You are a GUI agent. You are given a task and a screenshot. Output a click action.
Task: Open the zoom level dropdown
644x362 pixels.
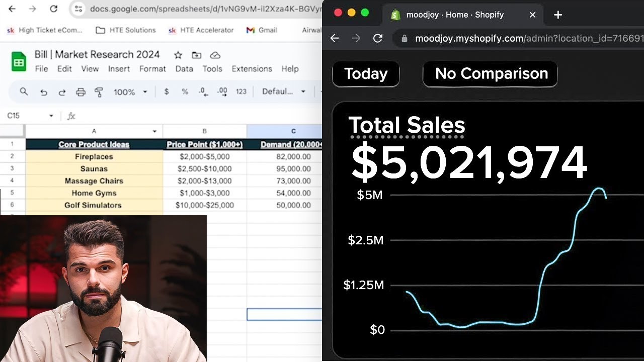pos(131,92)
